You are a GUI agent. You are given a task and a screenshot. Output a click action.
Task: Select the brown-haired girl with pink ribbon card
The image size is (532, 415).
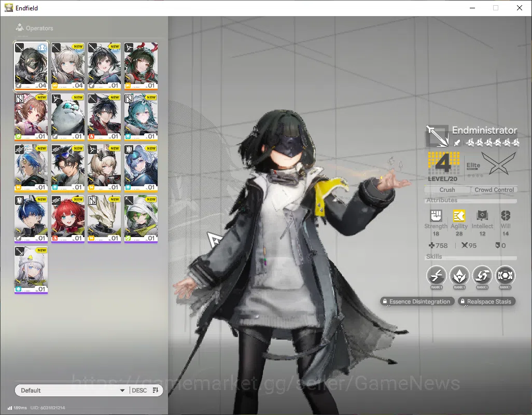point(31,117)
